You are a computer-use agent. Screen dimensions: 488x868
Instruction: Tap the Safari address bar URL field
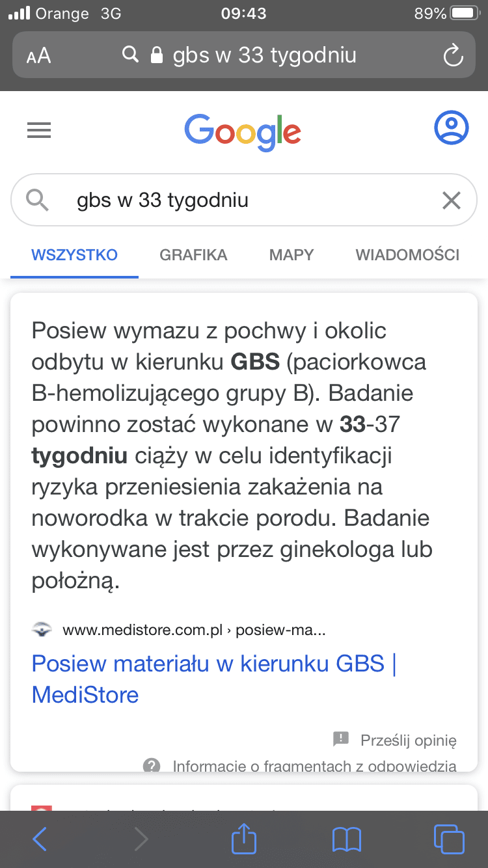pyautogui.click(x=244, y=55)
